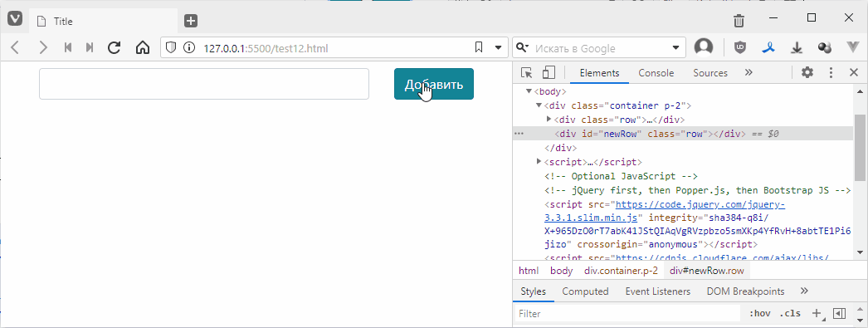
Task: Click the blue ribbon extension icon
Action: click(x=769, y=48)
